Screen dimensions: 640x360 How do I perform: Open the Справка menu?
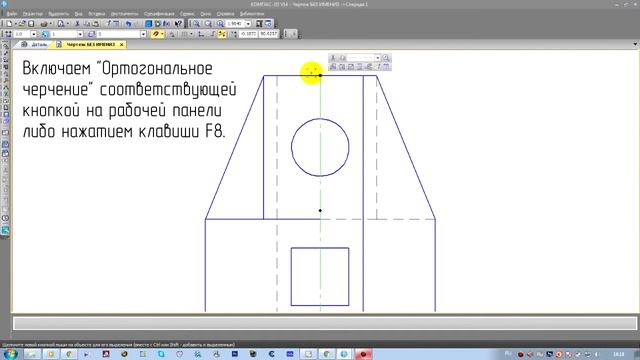tap(225, 14)
